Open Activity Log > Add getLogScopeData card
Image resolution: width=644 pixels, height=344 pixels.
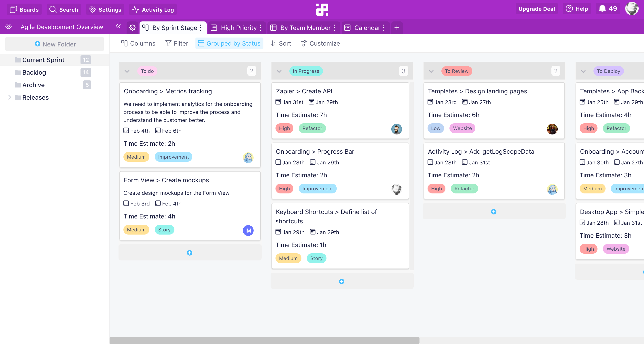tap(494, 171)
